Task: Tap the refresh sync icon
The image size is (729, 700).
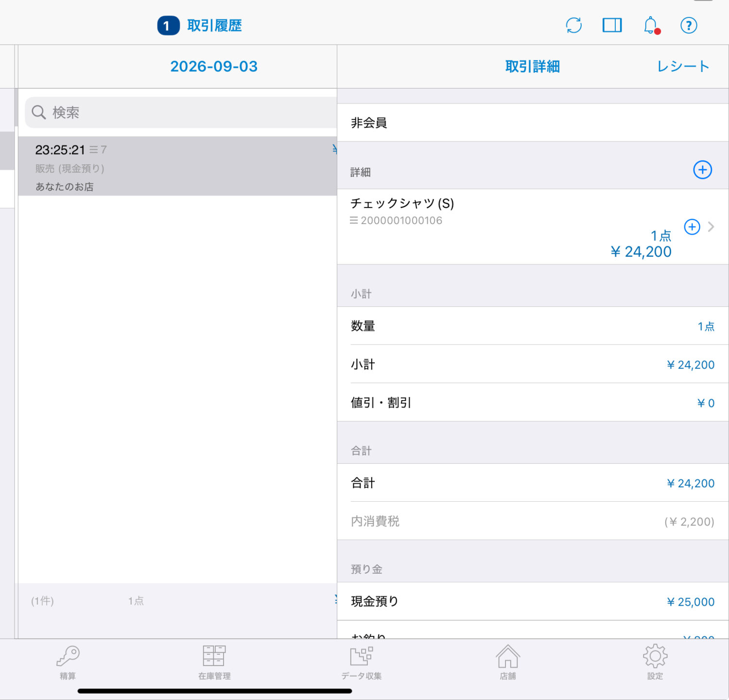Action: click(x=574, y=25)
